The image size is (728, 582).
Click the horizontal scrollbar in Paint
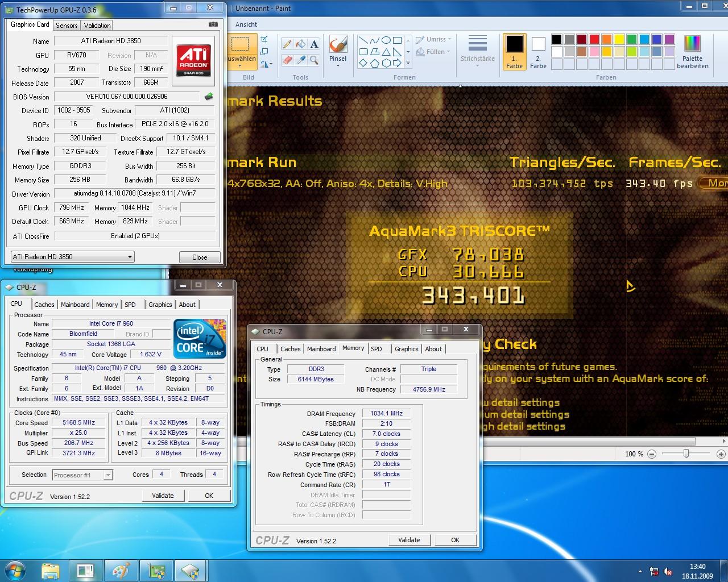point(461,441)
